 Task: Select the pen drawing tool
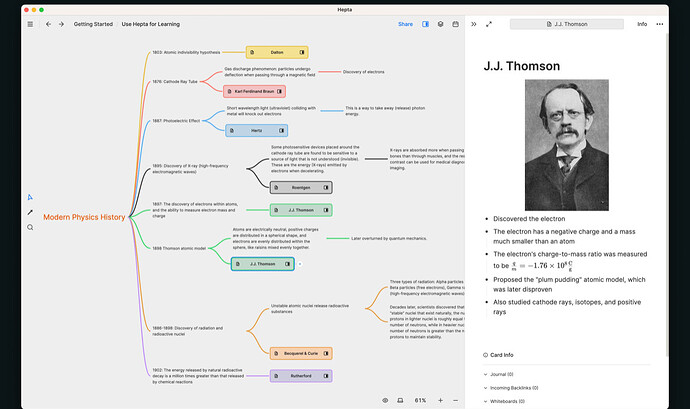[30, 212]
